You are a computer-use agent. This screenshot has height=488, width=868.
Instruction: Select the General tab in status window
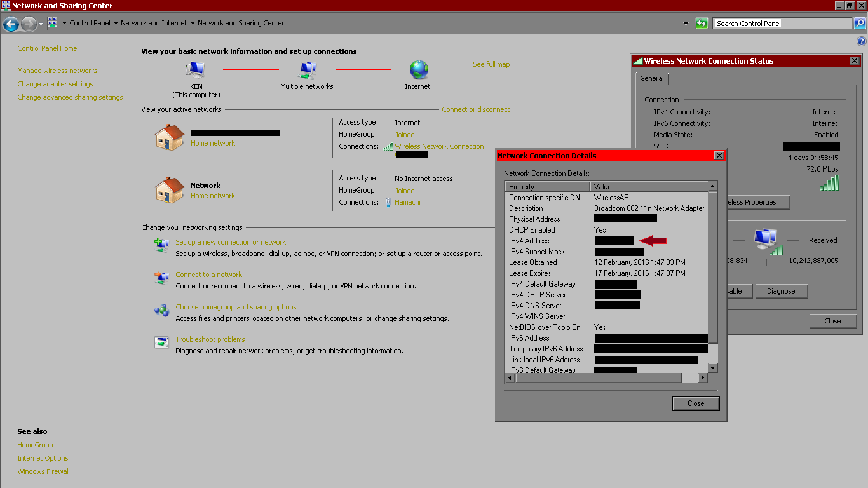pyautogui.click(x=651, y=78)
